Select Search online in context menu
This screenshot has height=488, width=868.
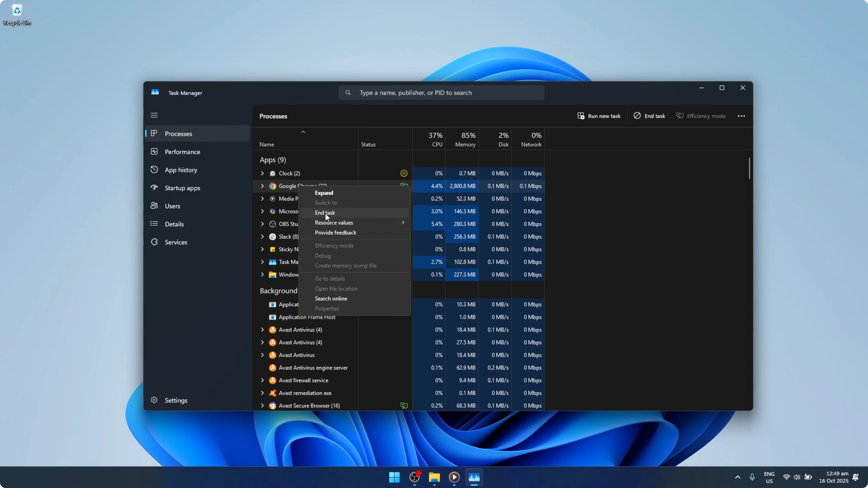355,299
